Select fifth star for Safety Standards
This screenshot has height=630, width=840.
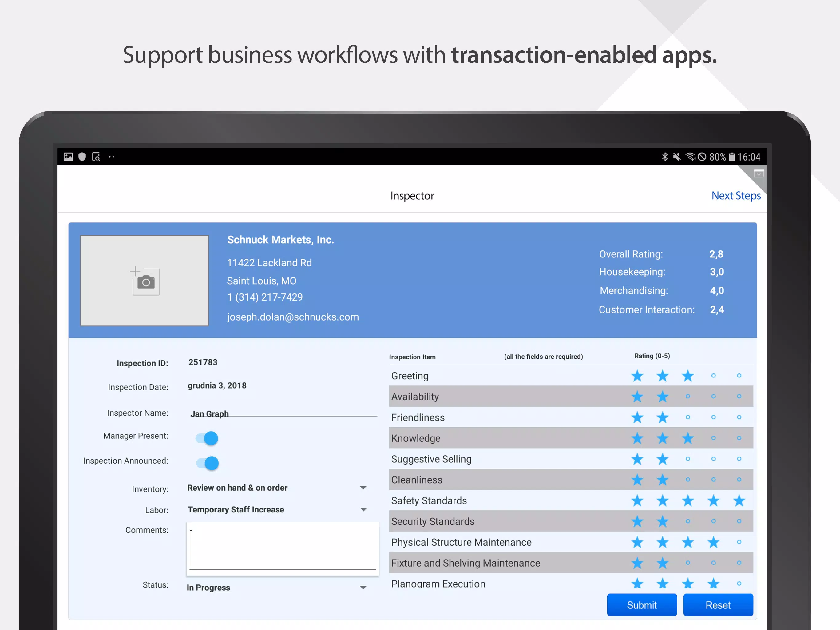pos(739,500)
